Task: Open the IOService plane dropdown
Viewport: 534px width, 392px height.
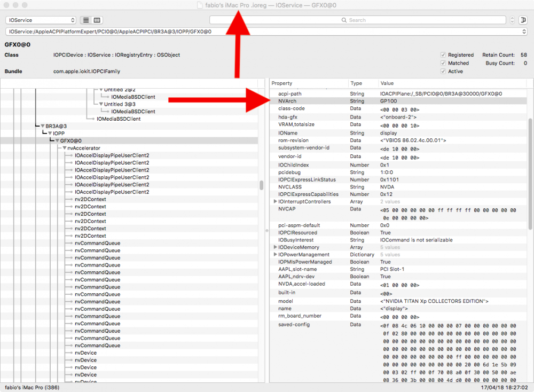Action: [x=41, y=20]
